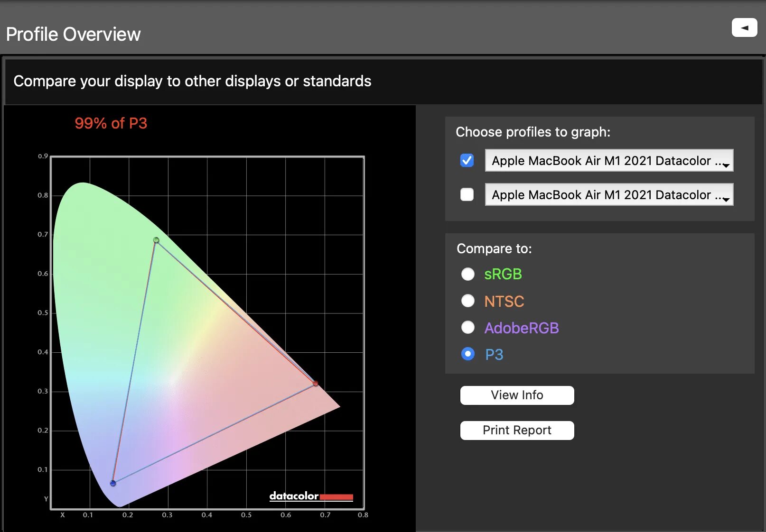Collapse panel with the back arrow button

point(744,28)
